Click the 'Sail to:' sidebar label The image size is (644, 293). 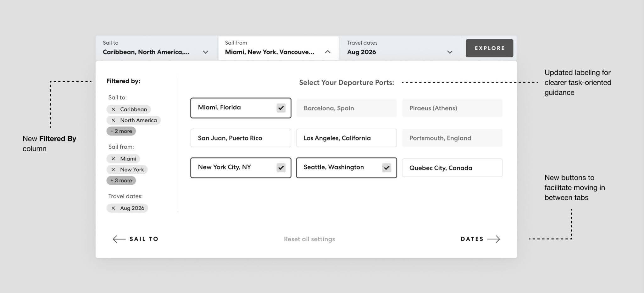(x=117, y=97)
